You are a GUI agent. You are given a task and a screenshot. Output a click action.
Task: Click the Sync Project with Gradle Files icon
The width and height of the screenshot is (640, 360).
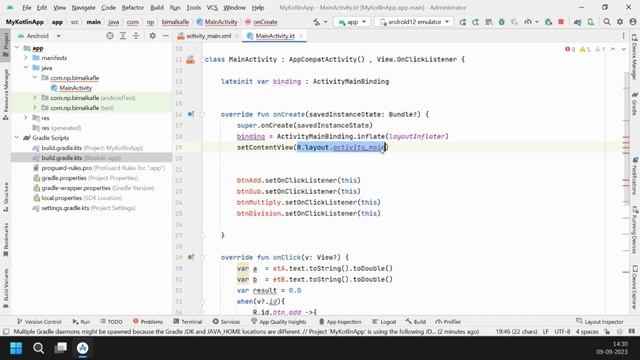[x=577, y=22]
